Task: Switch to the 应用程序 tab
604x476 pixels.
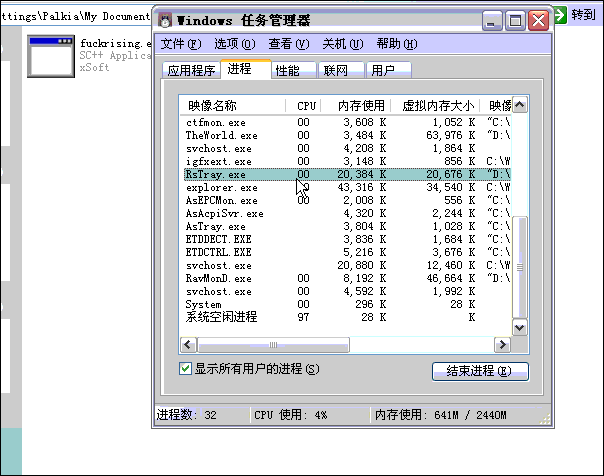Action: [191, 70]
